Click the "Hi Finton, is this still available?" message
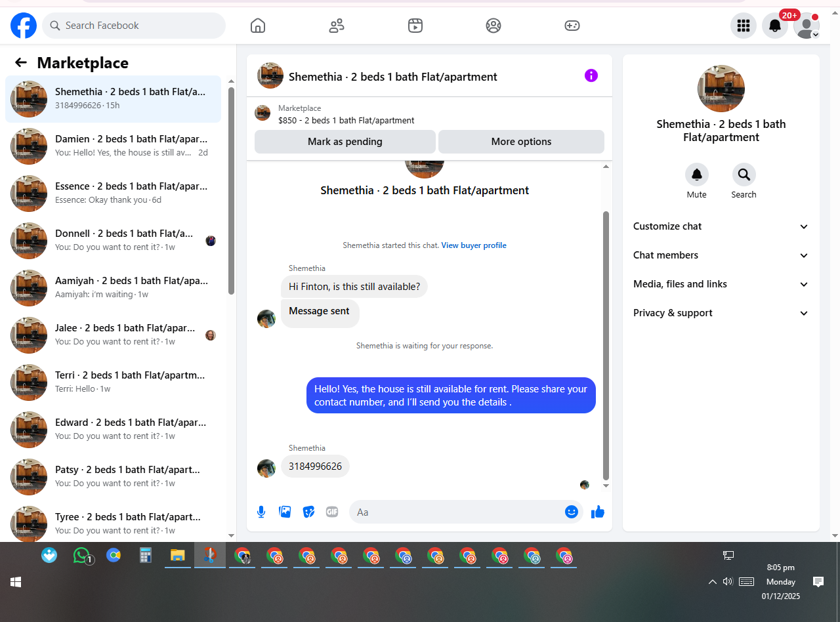The width and height of the screenshot is (840, 622). coord(354,287)
